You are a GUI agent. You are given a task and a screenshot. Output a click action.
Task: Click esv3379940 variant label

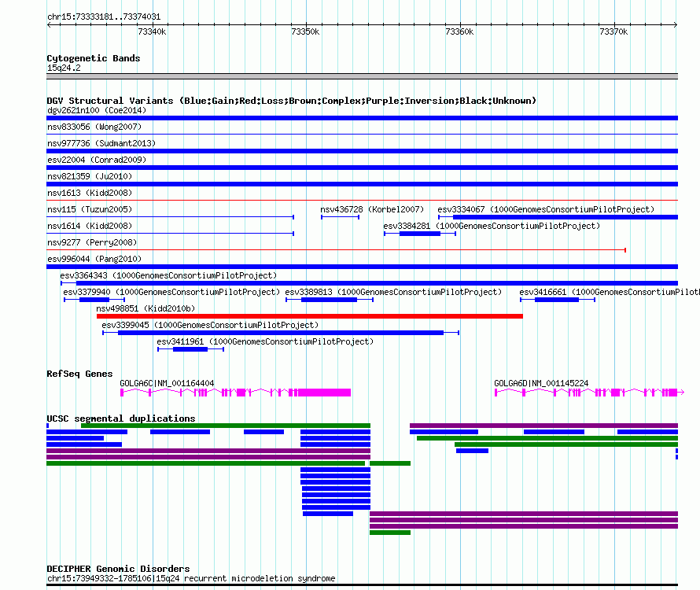click(171, 292)
